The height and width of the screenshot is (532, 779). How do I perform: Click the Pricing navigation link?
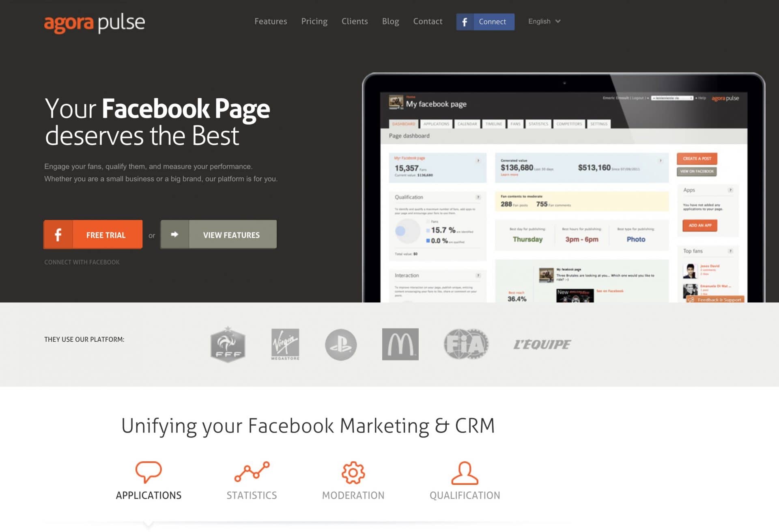click(x=314, y=21)
